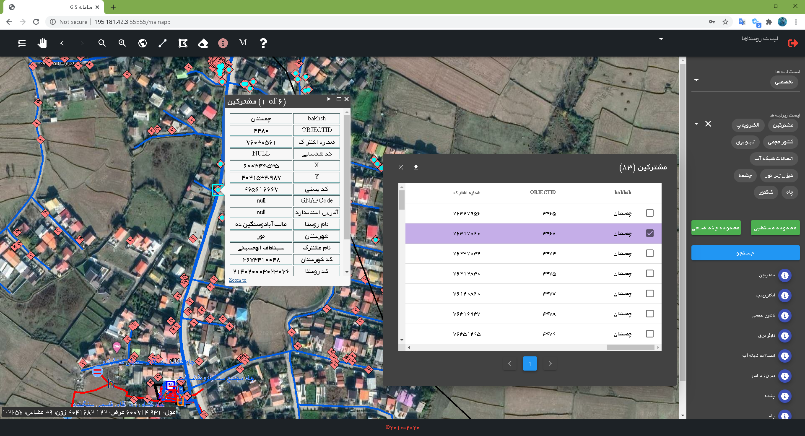Screen dimensions: 805x436
Task: Click the Zoom to link in the popup
Action: pos(237,280)
